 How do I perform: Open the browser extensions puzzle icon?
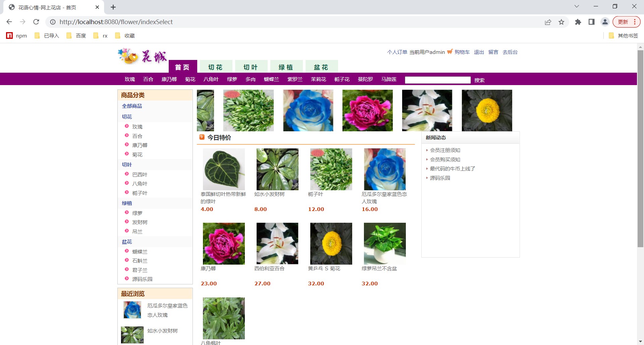click(578, 22)
